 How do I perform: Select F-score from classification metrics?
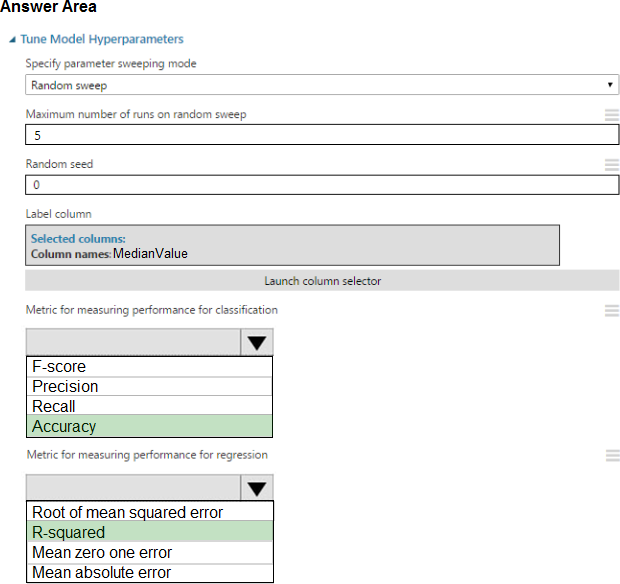coord(149,367)
